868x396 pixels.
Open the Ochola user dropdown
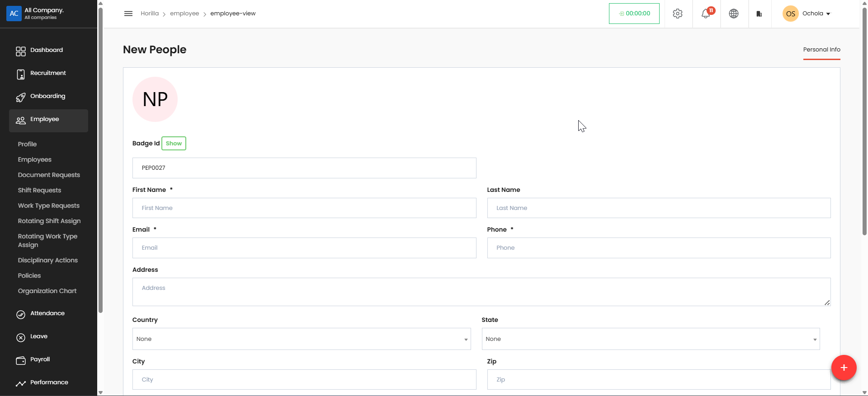click(816, 14)
